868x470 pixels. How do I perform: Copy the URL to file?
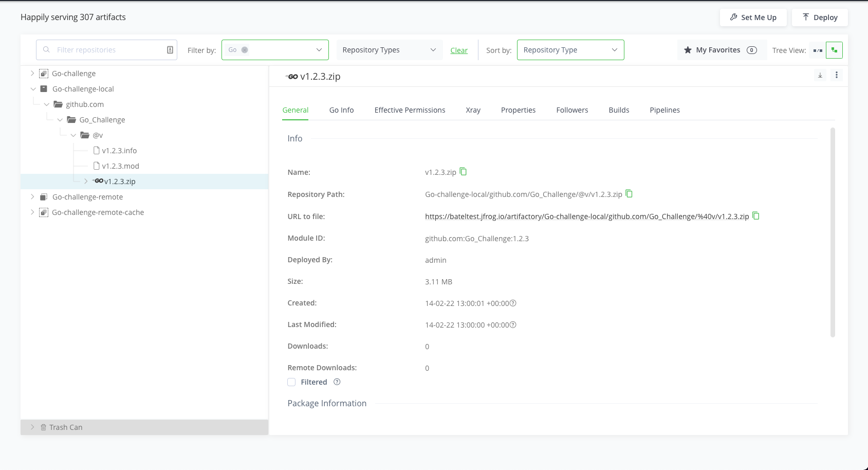pos(756,216)
